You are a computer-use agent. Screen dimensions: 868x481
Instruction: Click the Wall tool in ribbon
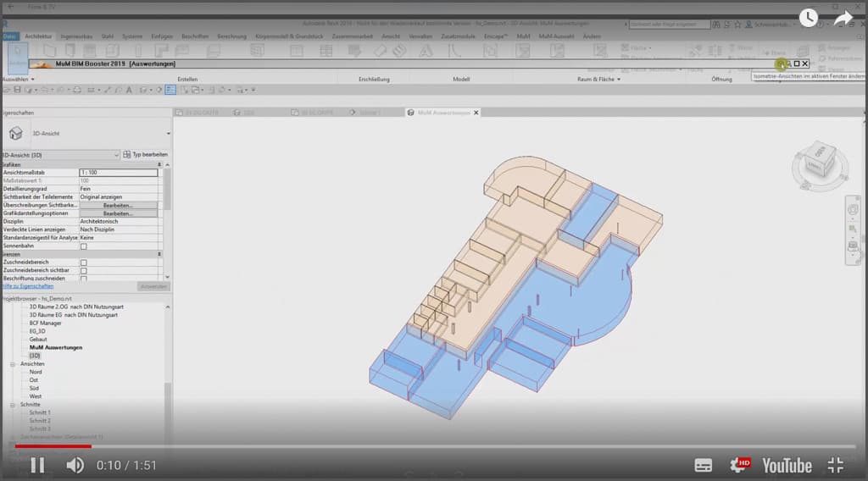coord(49,51)
